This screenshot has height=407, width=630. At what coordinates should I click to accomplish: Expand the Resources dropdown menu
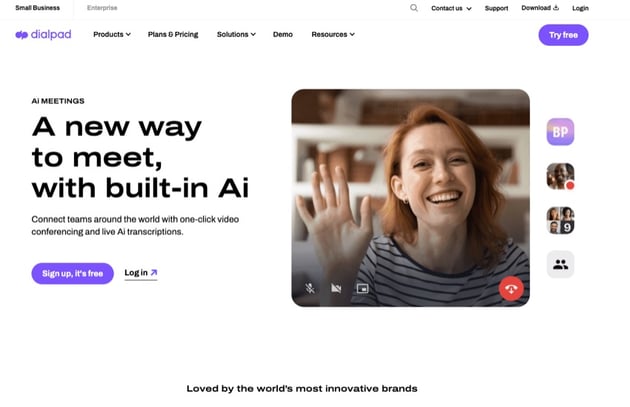(x=333, y=35)
